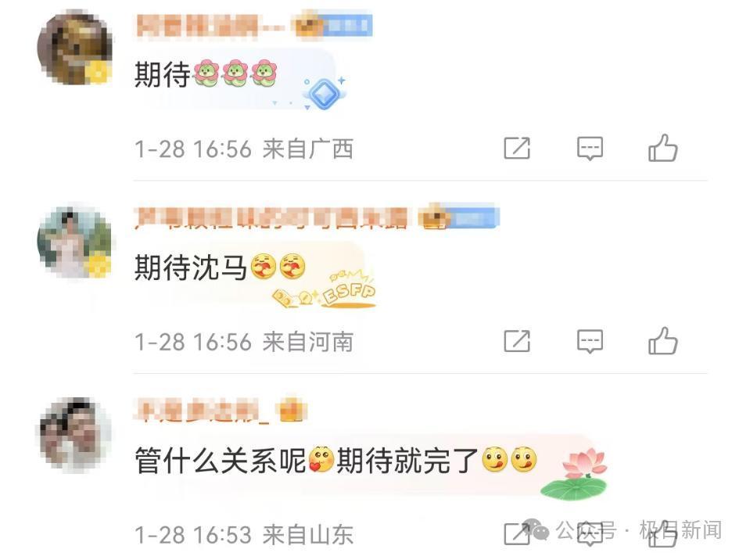Tap the third commenter's blurred username
Screen dimensions: 746x560
click(203, 411)
